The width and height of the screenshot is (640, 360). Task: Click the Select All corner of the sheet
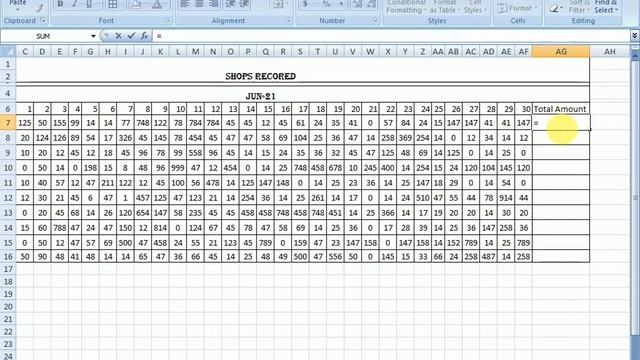click(x=8, y=51)
